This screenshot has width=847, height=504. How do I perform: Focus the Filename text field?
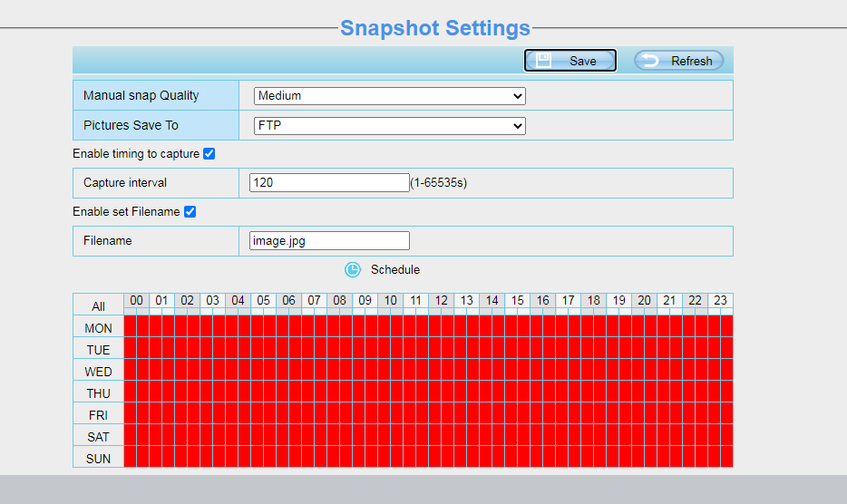(x=329, y=241)
